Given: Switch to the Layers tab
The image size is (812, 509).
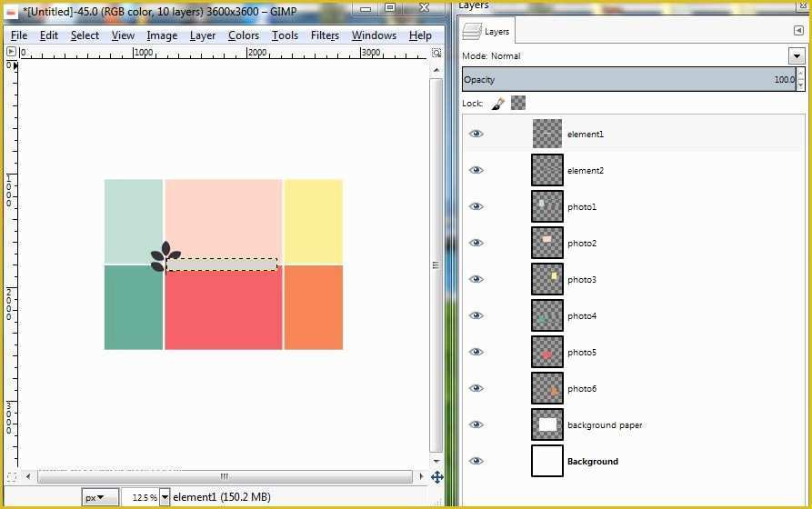Looking at the screenshot, I should point(486,31).
